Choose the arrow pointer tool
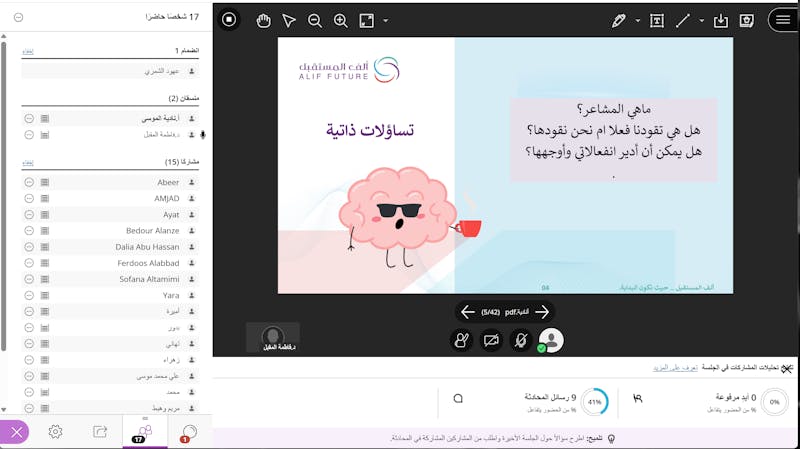The image size is (800, 449). (x=289, y=20)
